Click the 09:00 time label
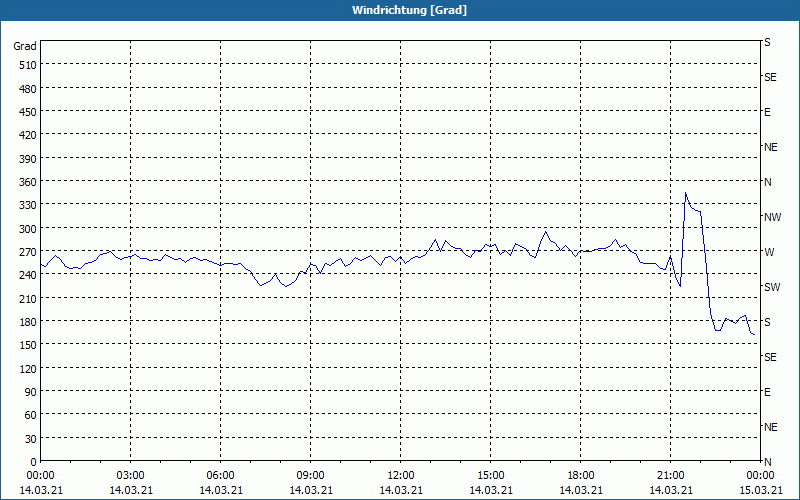 coord(311,476)
